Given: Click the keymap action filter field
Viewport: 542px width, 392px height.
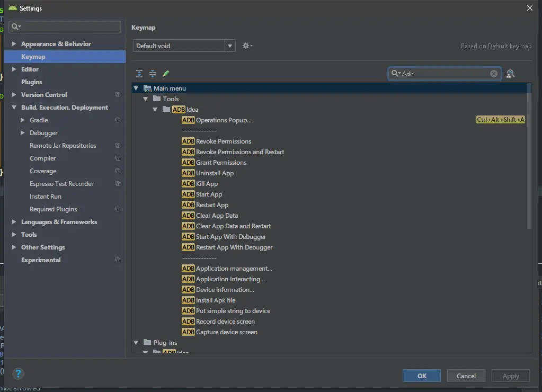Looking at the screenshot, I should (445, 74).
